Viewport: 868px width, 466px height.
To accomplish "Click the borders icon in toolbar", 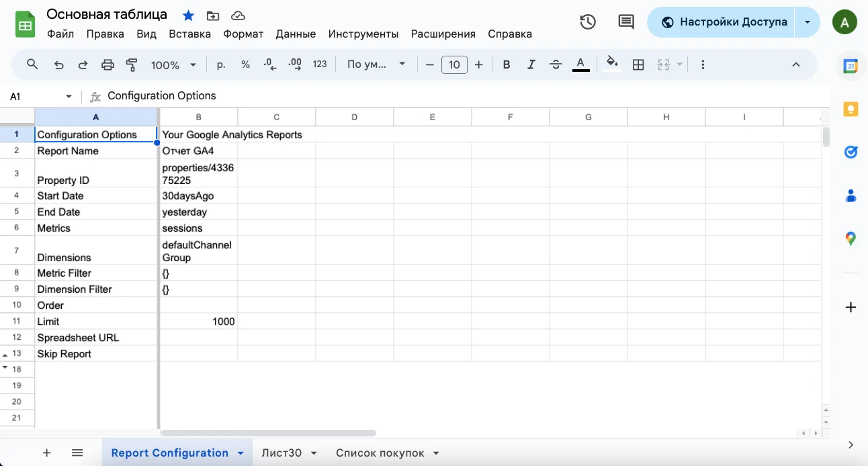I will [638, 64].
